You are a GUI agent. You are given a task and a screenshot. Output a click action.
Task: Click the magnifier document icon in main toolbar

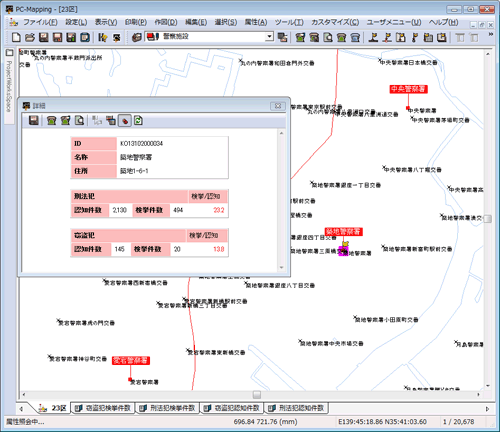click(328, 37)
